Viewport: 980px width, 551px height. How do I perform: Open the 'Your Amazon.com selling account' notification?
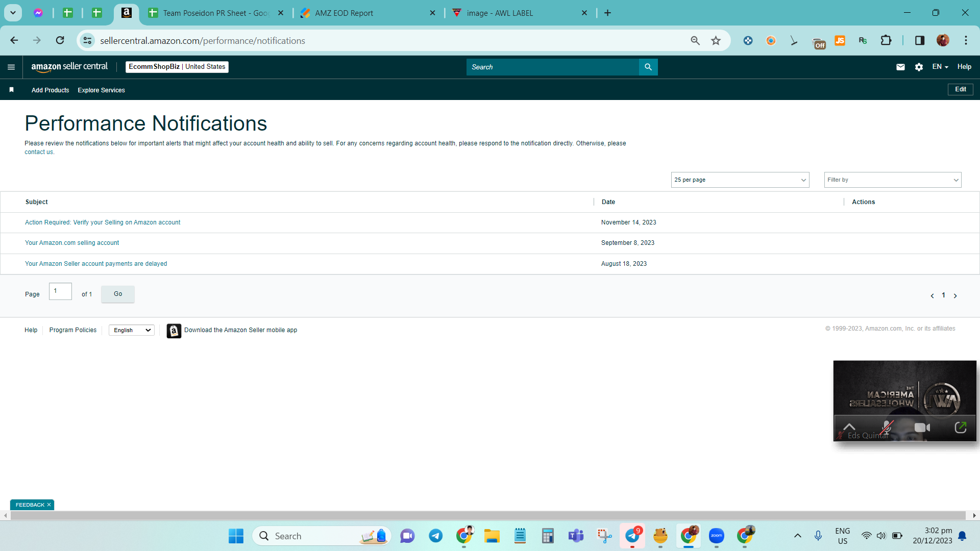click(x=72, y=243)
